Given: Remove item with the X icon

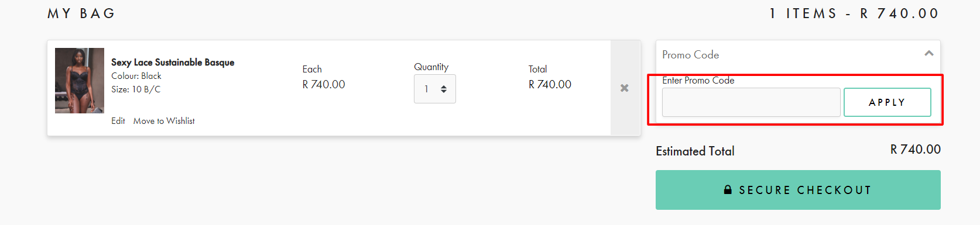Looking at the screenshot, I should tap(625, 88).
